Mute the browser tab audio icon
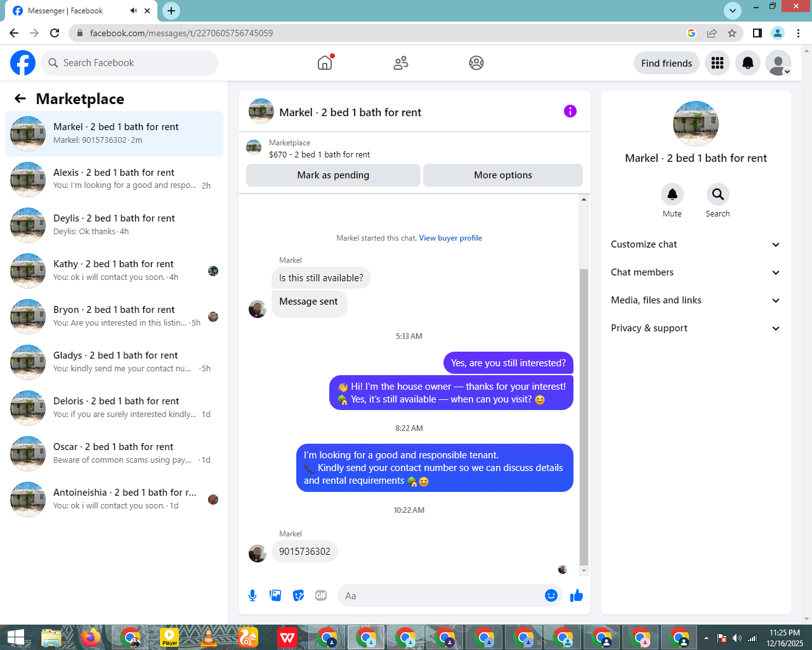812x650 pixels. [x=134, y=11]
